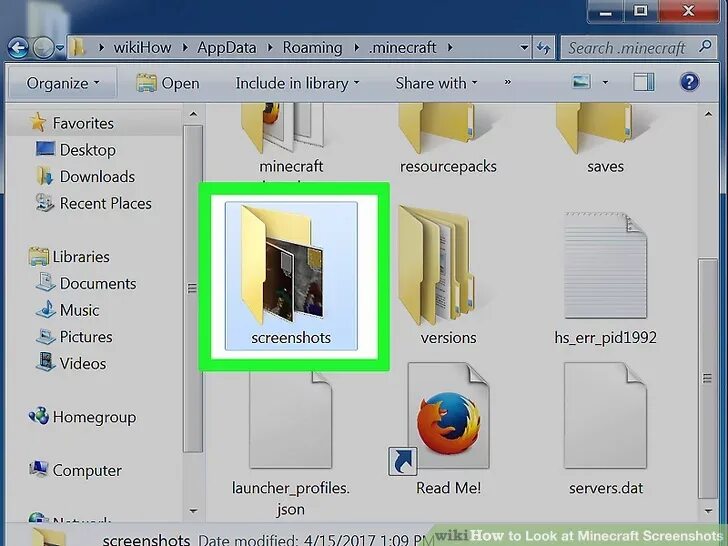Click the refresh button beside address bar
728x546 pixels.
[x=544, y=47]
